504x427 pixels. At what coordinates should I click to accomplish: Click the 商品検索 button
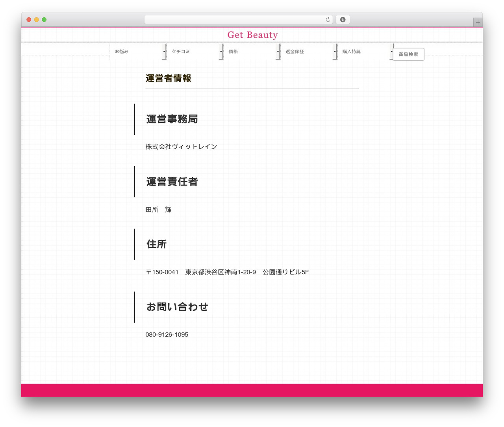(408, 54)
